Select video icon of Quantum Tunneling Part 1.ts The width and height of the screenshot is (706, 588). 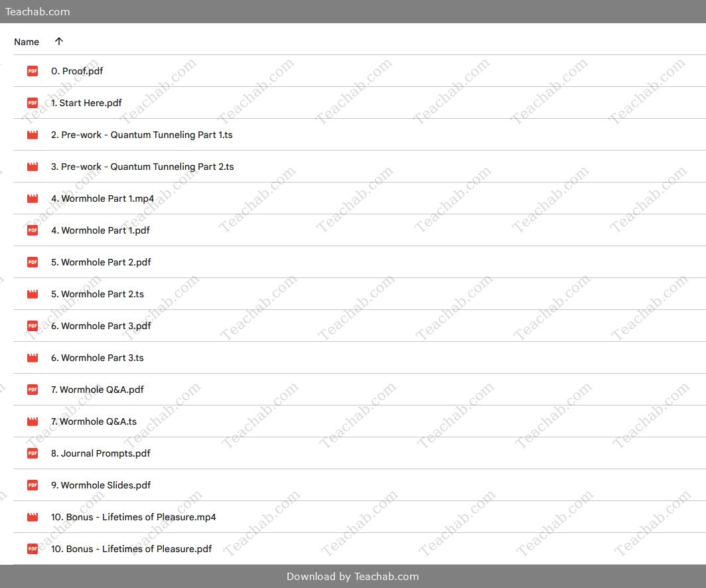[33, 135]
